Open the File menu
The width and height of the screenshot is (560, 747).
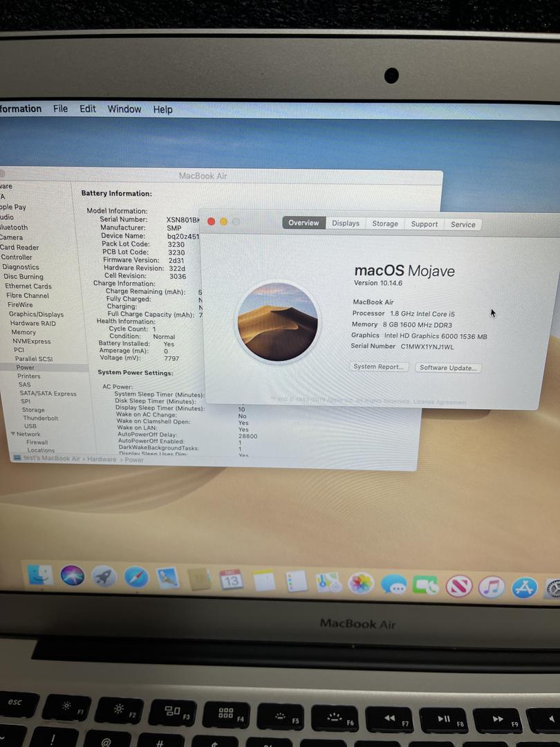(x=60, y=109)
